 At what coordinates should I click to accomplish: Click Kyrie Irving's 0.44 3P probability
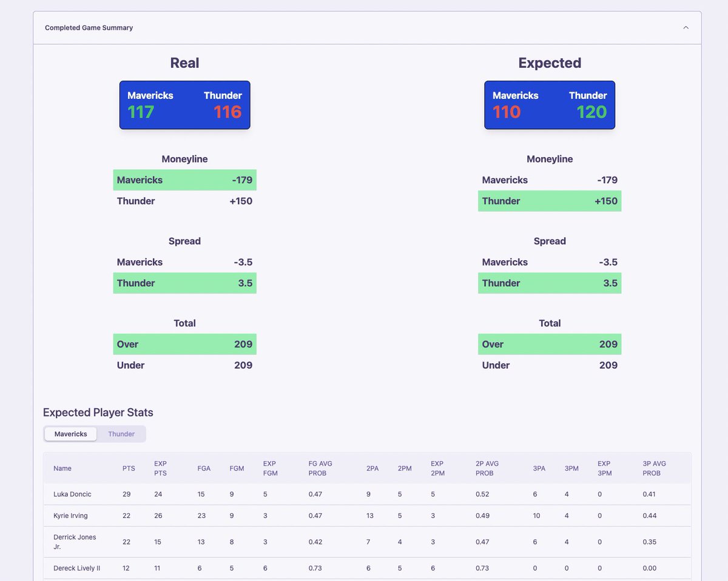[649, 516]
